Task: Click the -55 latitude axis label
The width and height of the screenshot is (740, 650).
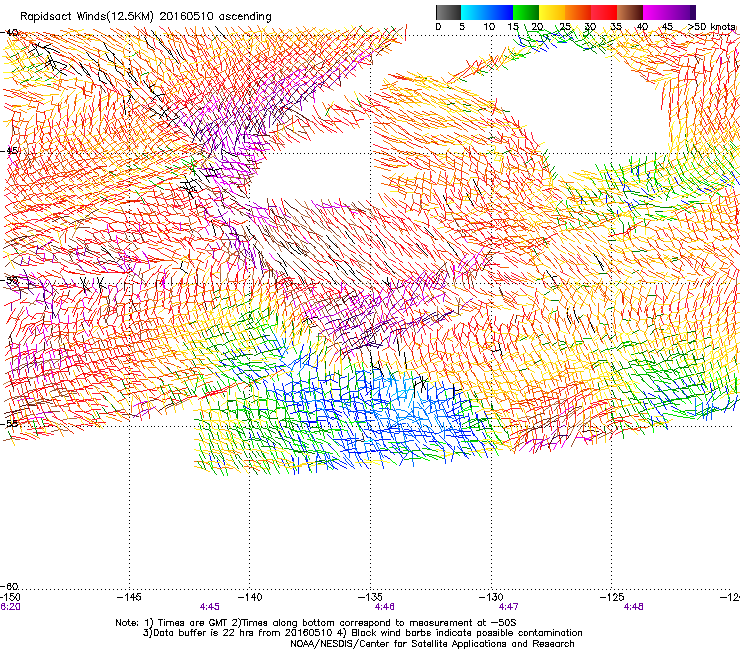Action: [11, 423]
